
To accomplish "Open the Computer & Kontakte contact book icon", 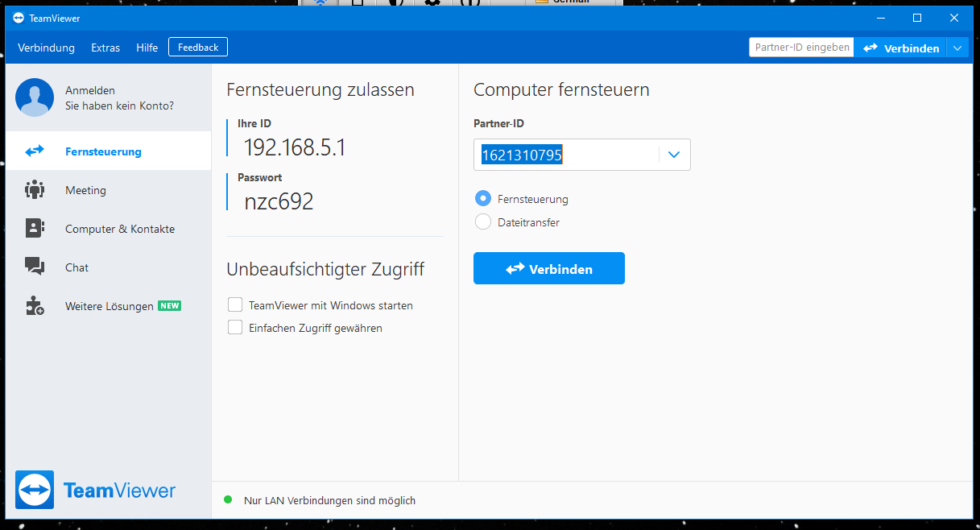I will (35, 229).
